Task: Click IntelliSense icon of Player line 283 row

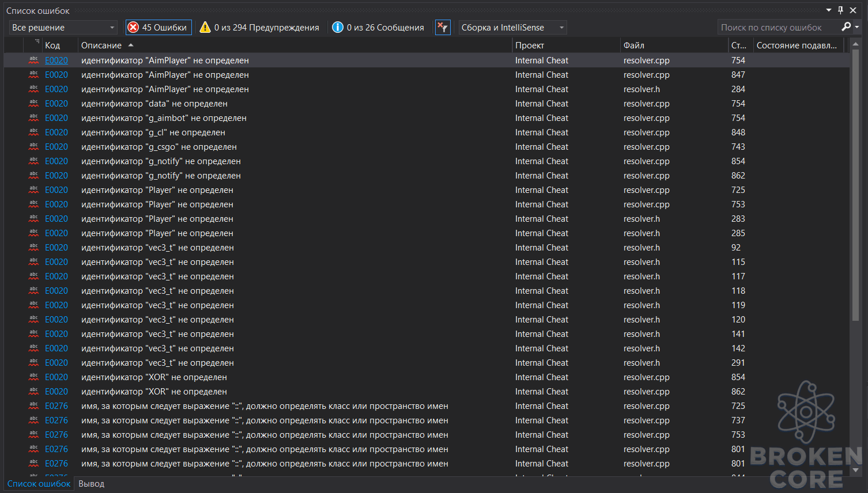Action: pyautogui.click(x=33, y=218)
